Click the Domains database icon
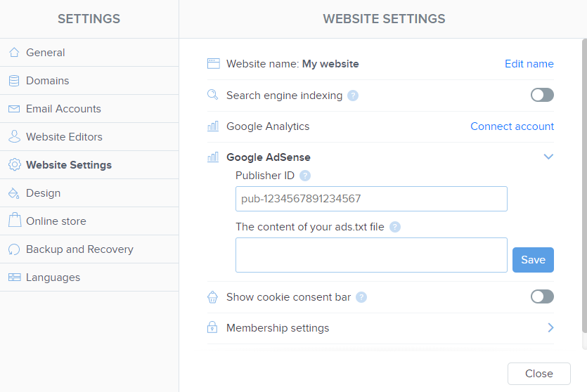Viewport: 587px width, 392px height. tap(14, 80)
